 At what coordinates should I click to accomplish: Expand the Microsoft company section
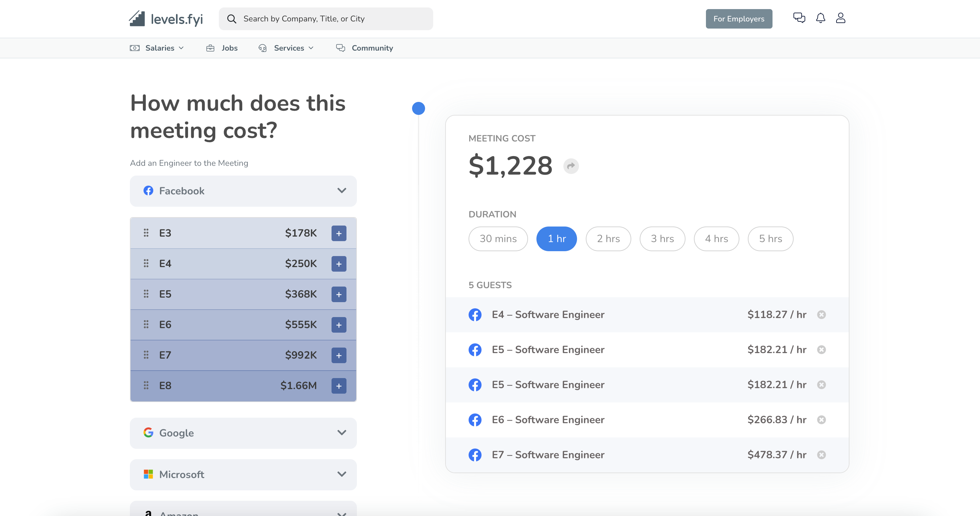tap(243, 474)
